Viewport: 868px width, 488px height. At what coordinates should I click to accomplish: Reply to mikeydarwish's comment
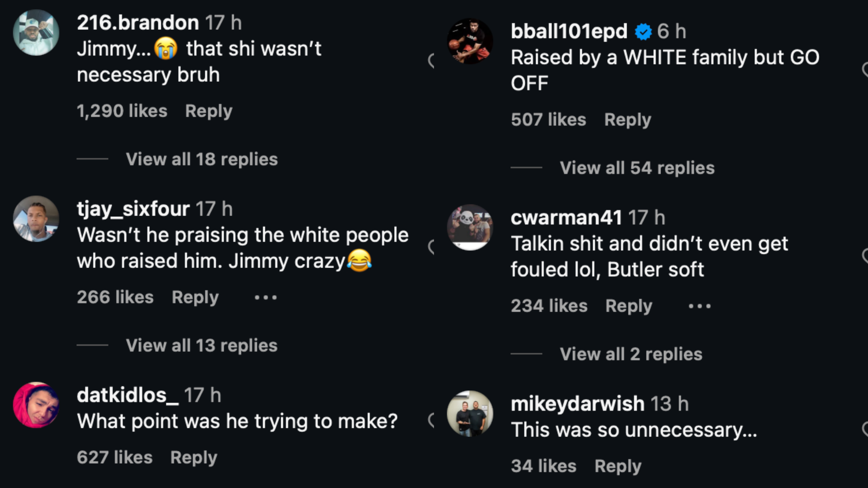pos(618,466)
